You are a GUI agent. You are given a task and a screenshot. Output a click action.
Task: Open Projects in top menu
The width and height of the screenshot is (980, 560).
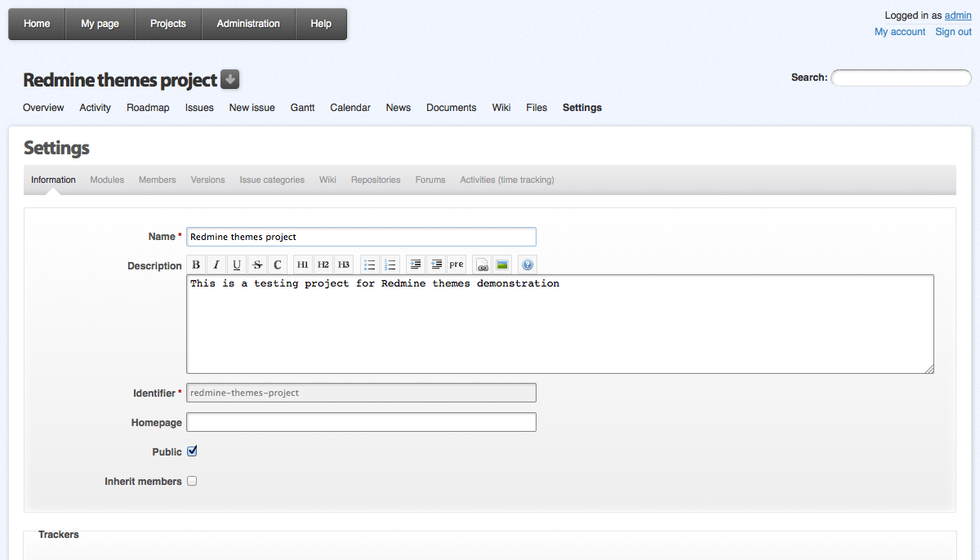(x=168, y=24)
